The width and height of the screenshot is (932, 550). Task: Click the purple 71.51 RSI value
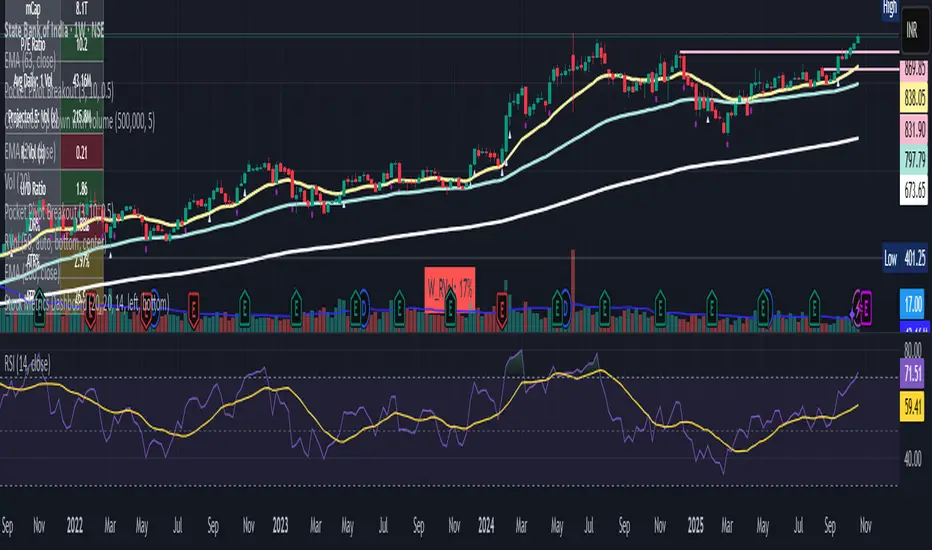[912, 374]
